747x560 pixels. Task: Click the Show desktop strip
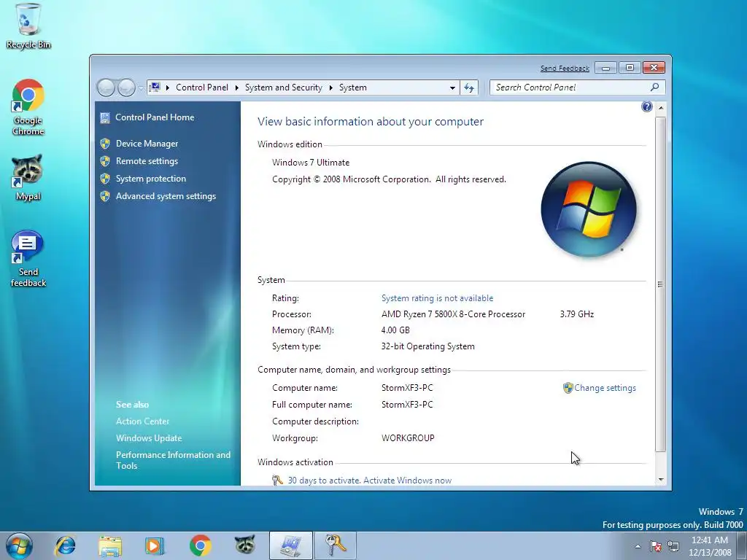742,545
